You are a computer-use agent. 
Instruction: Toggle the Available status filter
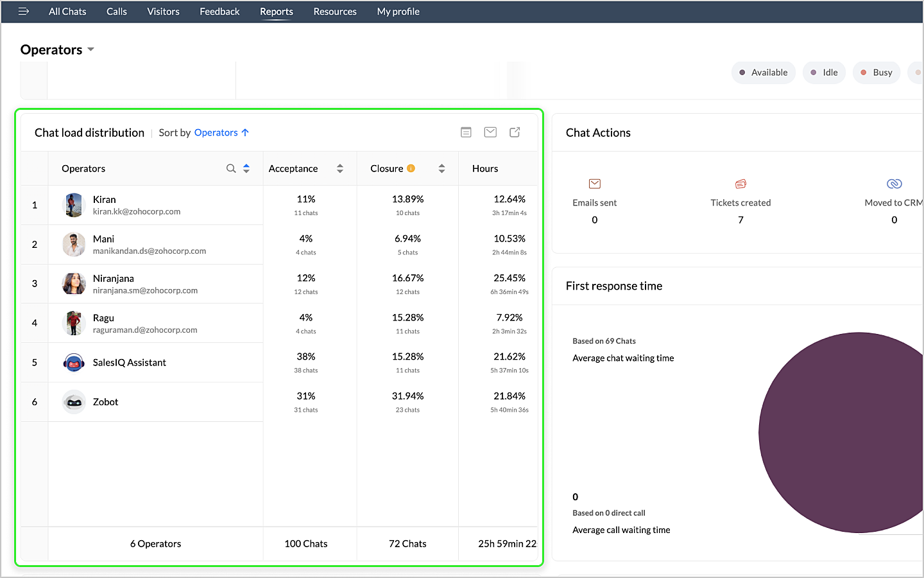pos(763,73)
